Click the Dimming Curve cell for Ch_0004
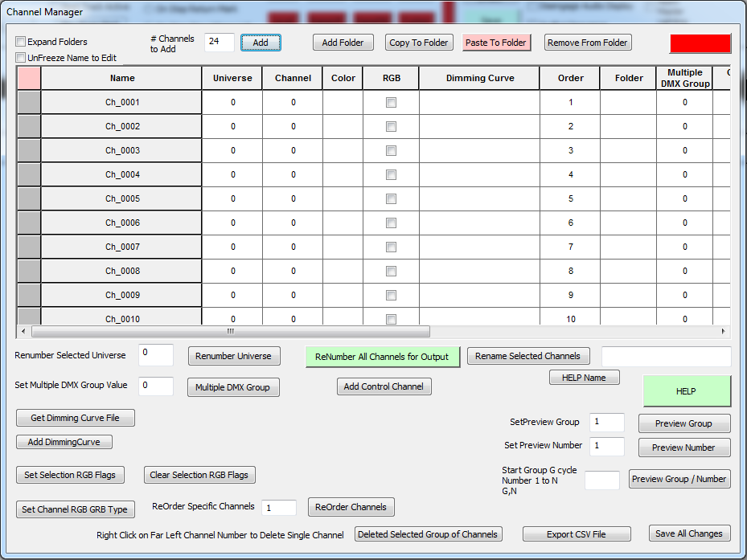The width and height of the screenshot is (747, 560). pyautogui.click(x=480, y=175)
